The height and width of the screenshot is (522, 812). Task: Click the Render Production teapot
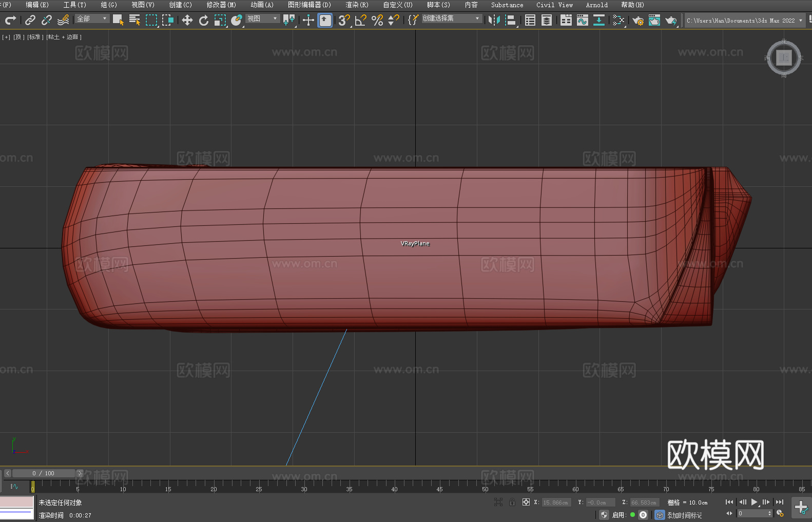click(671, 20)
